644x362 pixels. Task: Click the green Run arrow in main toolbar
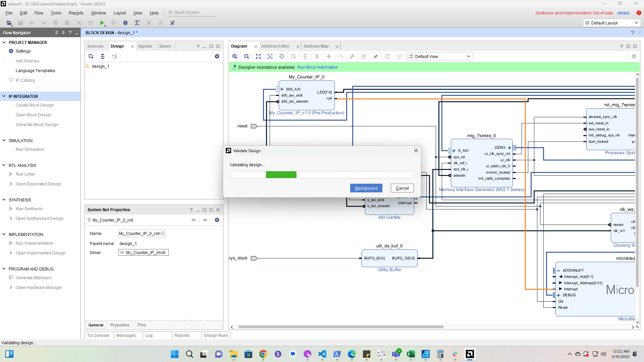pyautogui.click(x=102, y=23)
